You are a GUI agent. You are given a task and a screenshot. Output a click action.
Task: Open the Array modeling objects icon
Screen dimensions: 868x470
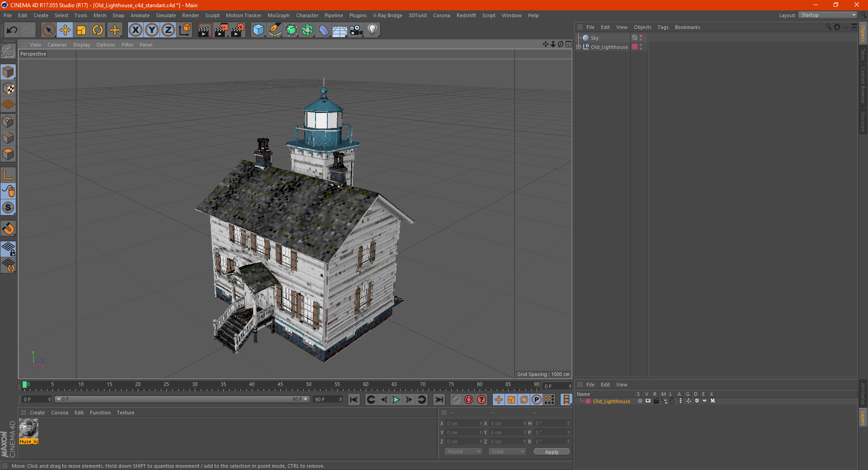(x=307, y=30)
